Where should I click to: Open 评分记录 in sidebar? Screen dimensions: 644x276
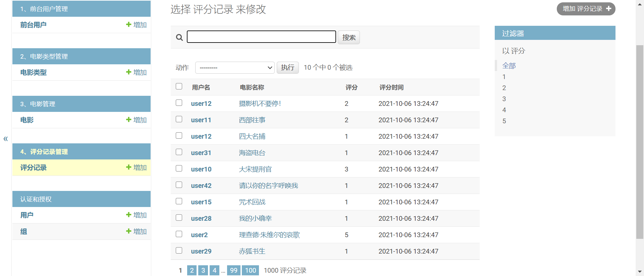(33, 167)
